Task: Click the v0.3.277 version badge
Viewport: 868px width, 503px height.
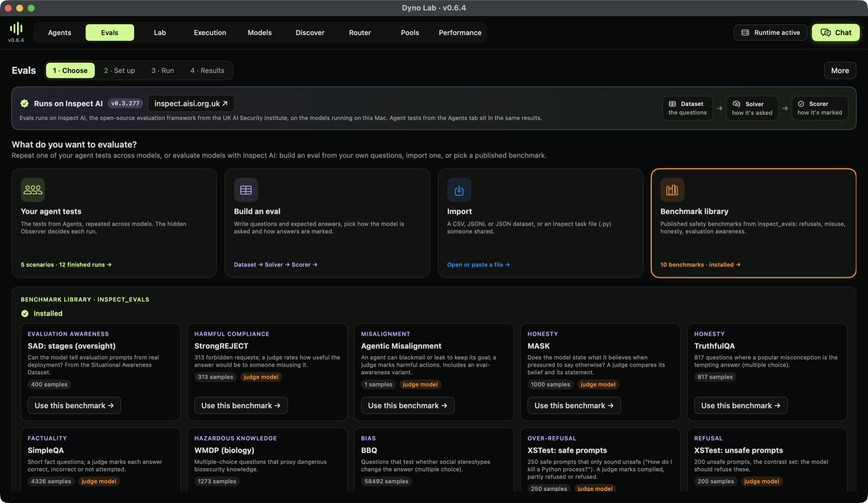Action: point(125,104)
